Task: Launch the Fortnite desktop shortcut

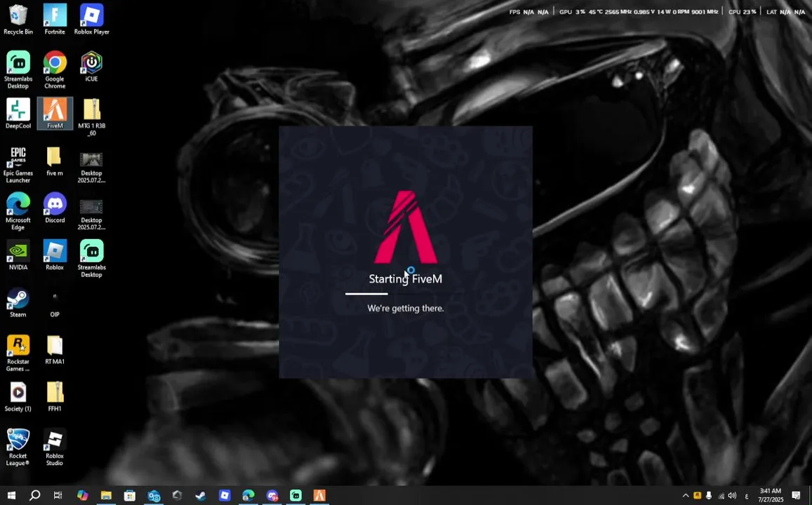Action: click(55, 20)
